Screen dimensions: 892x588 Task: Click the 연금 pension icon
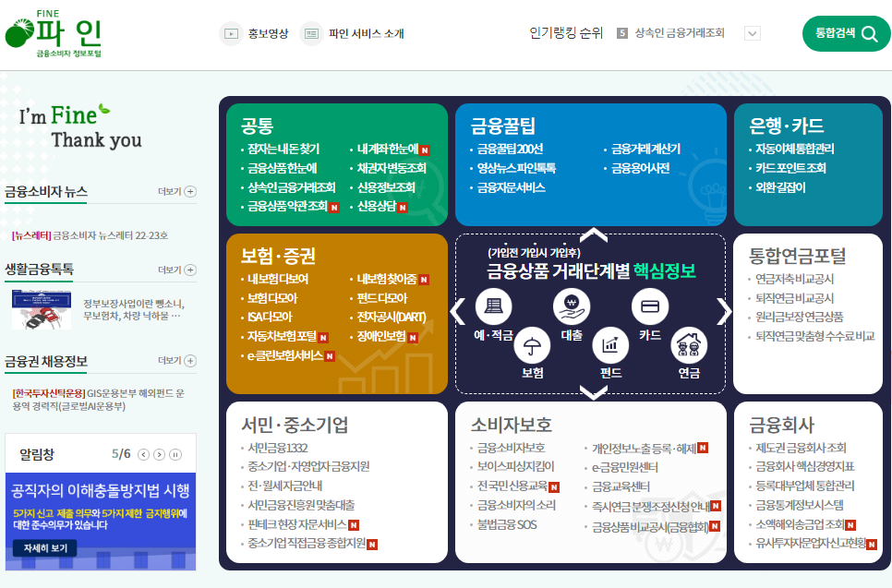click(x=691, y=346)
